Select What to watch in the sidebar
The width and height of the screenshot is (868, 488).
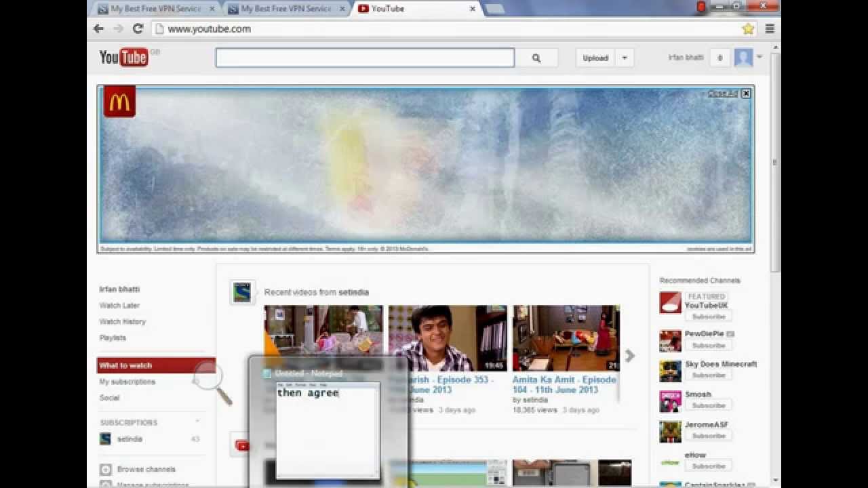(156, 365)
